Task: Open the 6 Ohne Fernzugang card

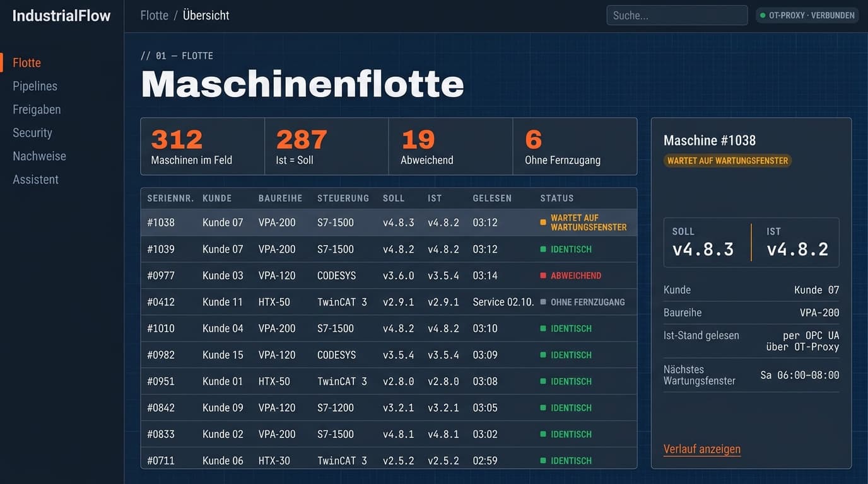Action: click(575, 146)
